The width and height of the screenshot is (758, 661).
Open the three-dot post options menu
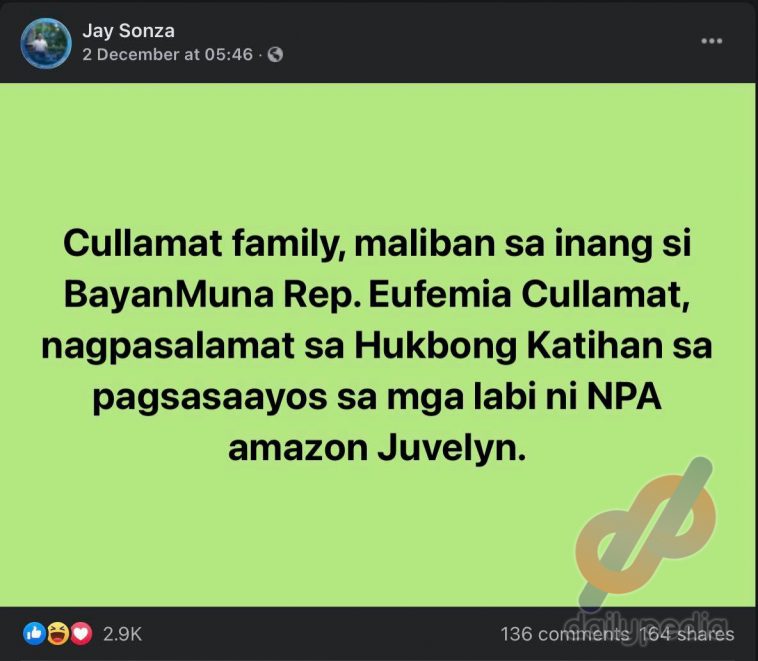(712, 41)
